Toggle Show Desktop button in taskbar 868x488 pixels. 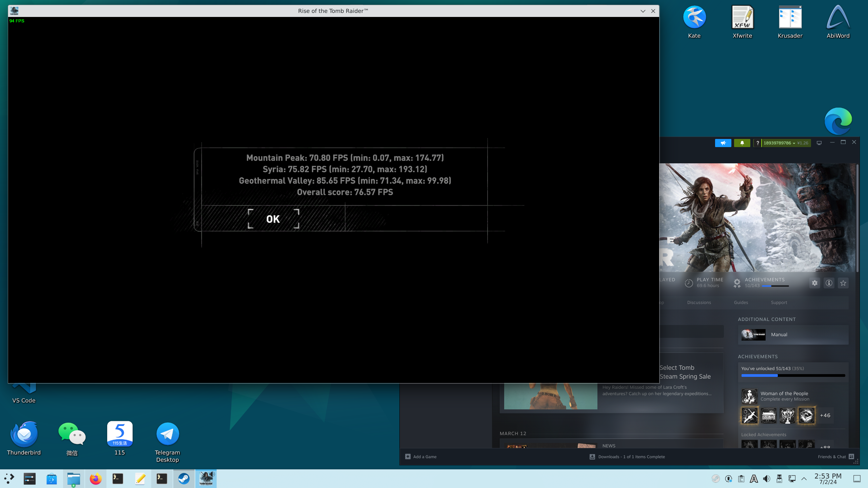(x=856, y=479)
